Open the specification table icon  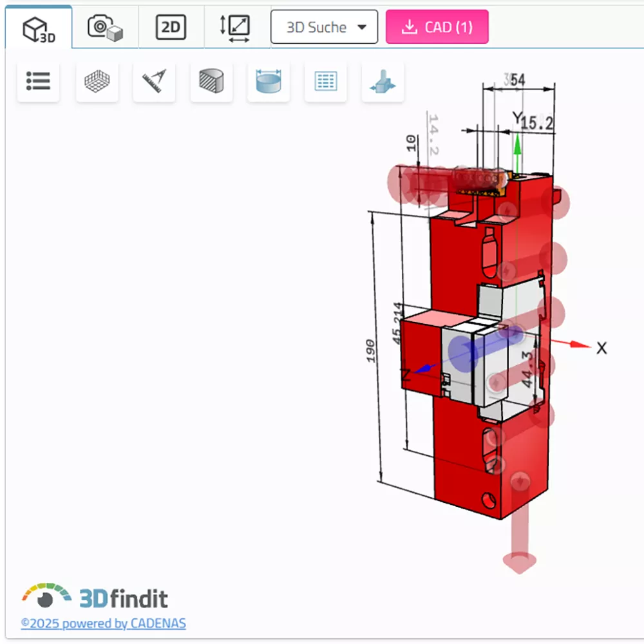pyautogui.click(x=325, y=81)
